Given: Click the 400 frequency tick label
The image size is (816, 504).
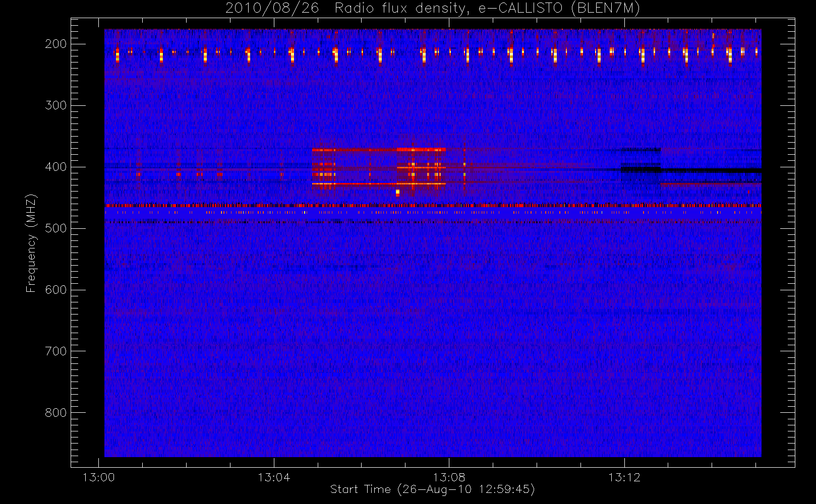Looking at the screenshot, I should tap(56, 167).
